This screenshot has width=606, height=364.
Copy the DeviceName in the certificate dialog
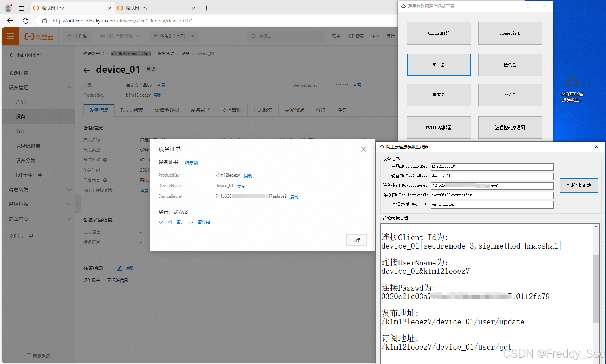(241, 186)
